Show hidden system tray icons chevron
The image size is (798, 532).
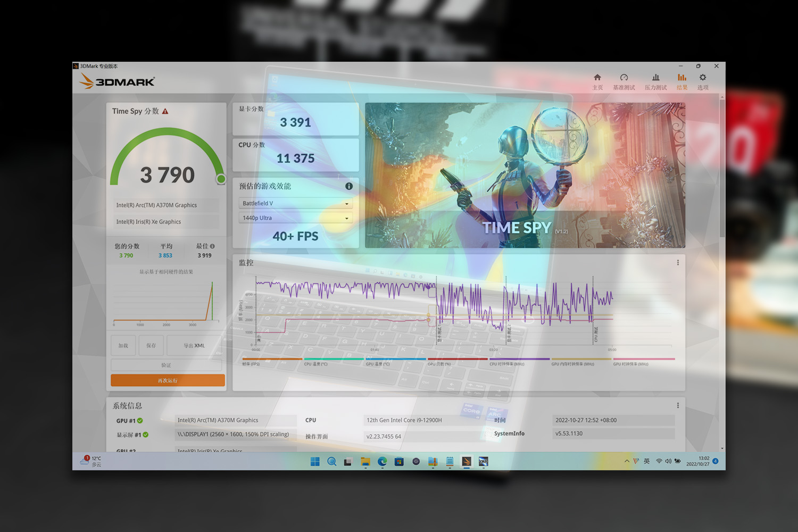coord(627,461)
